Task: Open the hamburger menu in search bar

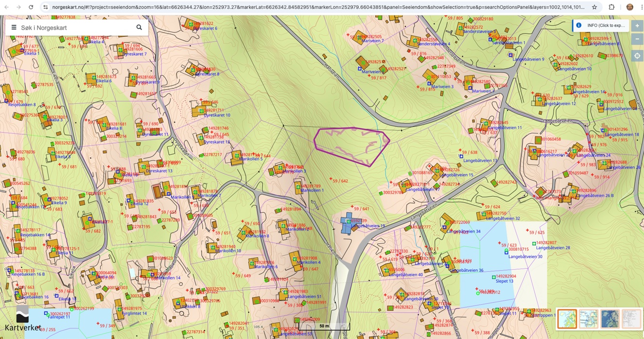Action: 14,28
